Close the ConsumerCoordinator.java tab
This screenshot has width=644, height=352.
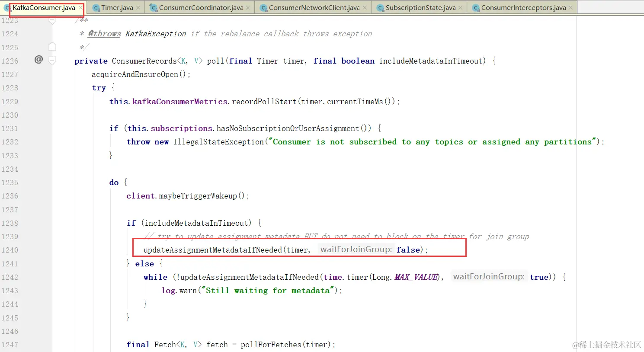click(248, 8)
